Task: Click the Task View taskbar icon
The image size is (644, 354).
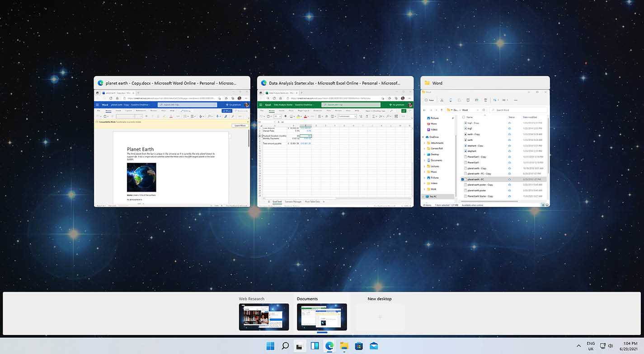Action: pyautogui.click(x=299, y=346)
